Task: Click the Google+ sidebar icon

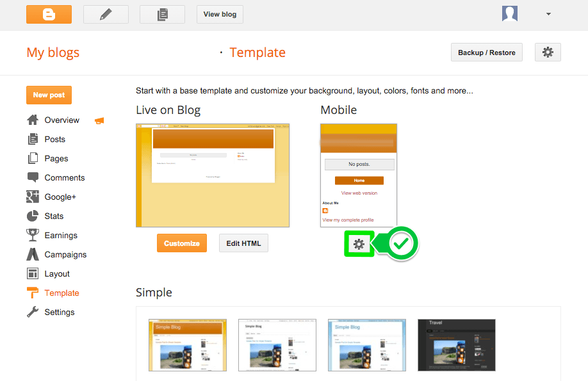Action: [x=32, y=197]
